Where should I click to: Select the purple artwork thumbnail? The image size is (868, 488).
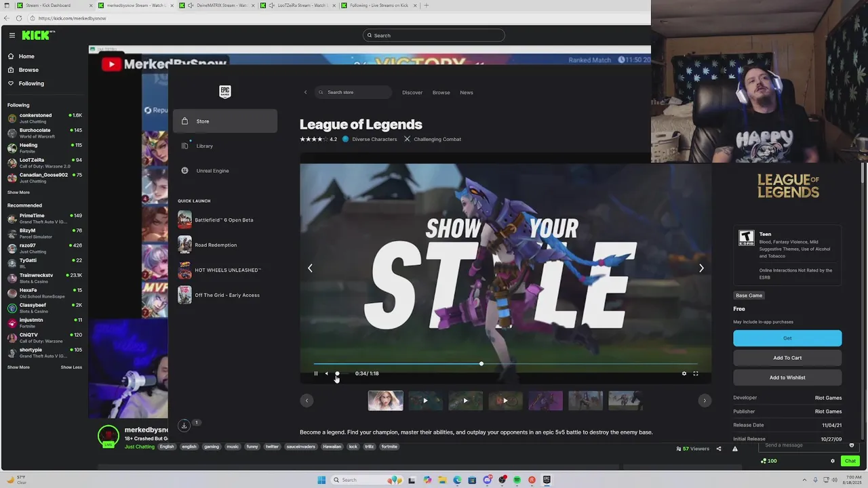pyautogui.click(x=545, y=401)
